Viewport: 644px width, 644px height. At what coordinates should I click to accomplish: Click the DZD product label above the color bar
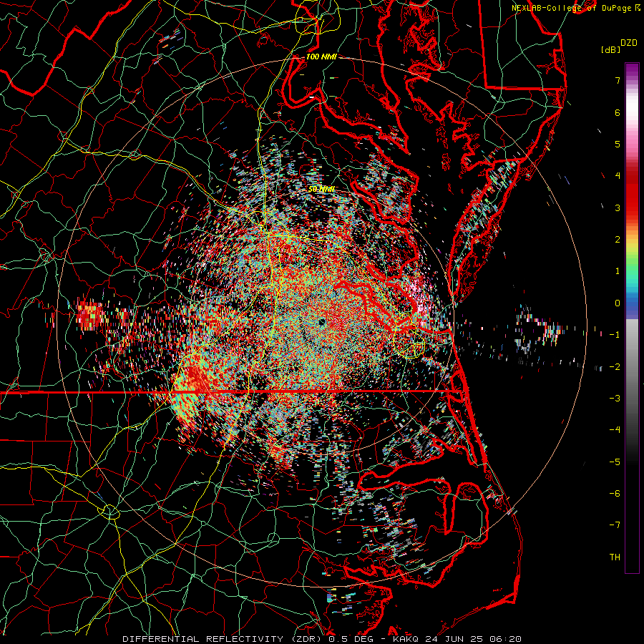pyautogui.click(x=628, y=43)
